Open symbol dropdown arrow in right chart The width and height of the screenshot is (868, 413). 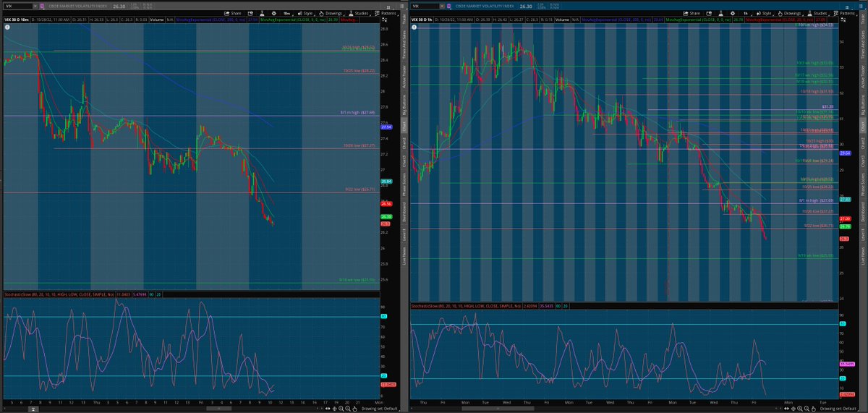click(442, 7)
